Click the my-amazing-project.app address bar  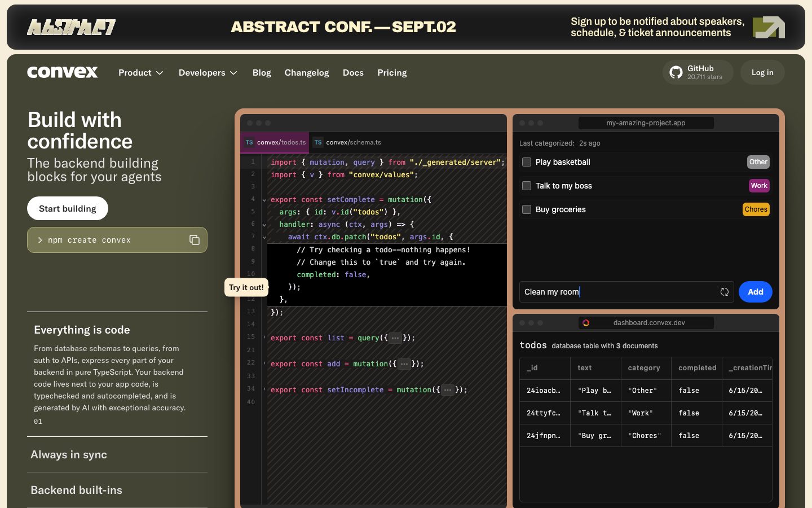(646, 123)
